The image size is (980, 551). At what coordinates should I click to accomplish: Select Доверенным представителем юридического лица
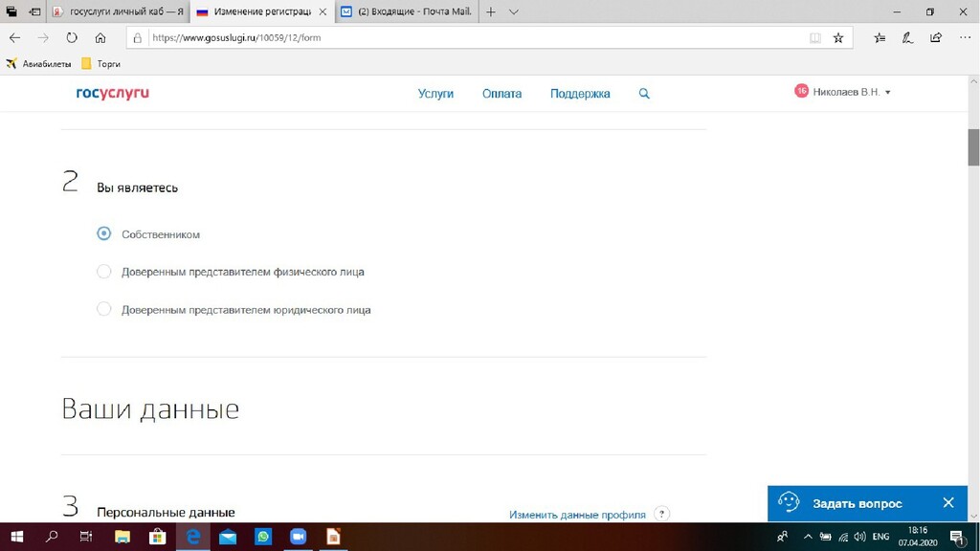(103, 309)
